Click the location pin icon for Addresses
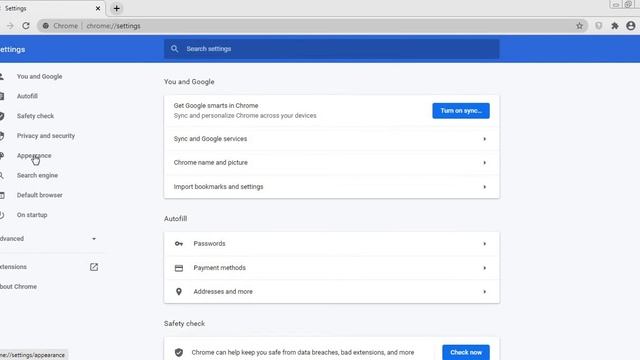This screenshot has width=640, height=360. 179,291
